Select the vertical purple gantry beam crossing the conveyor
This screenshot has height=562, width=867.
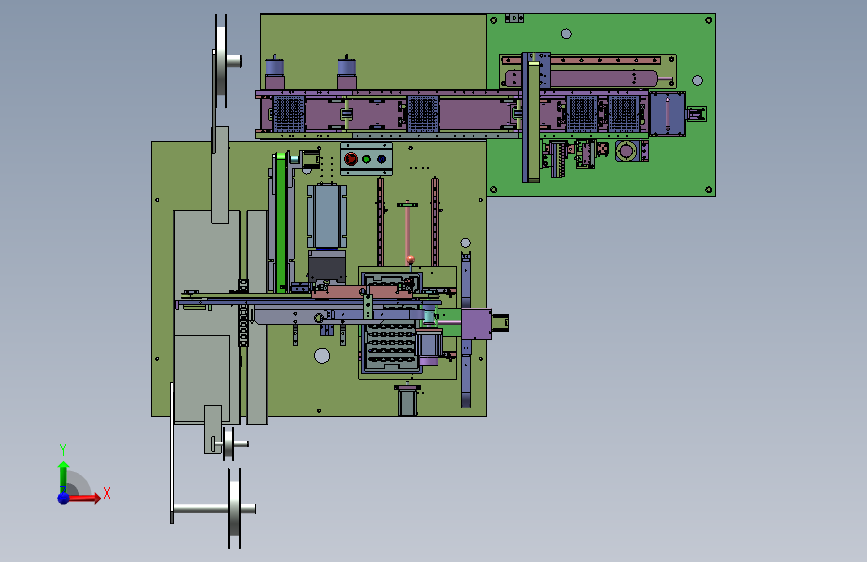coord(531,117)
